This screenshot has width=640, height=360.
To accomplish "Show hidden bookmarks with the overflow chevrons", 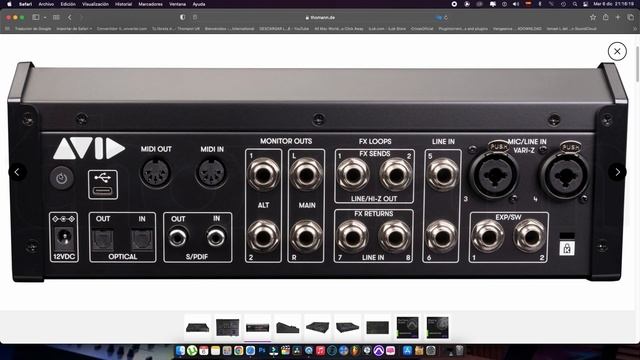I will pos(635,29).
